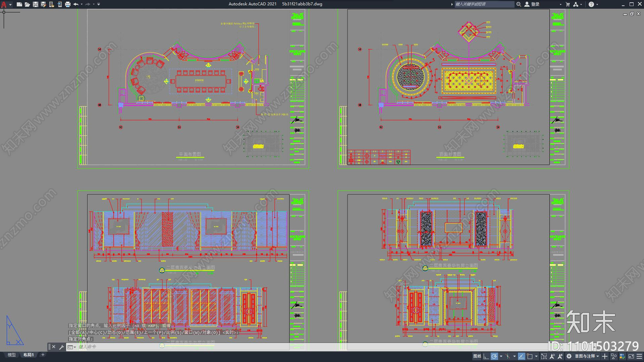
Task: Toggle polar tracking in status bar
Action: (x=494, y=356)
